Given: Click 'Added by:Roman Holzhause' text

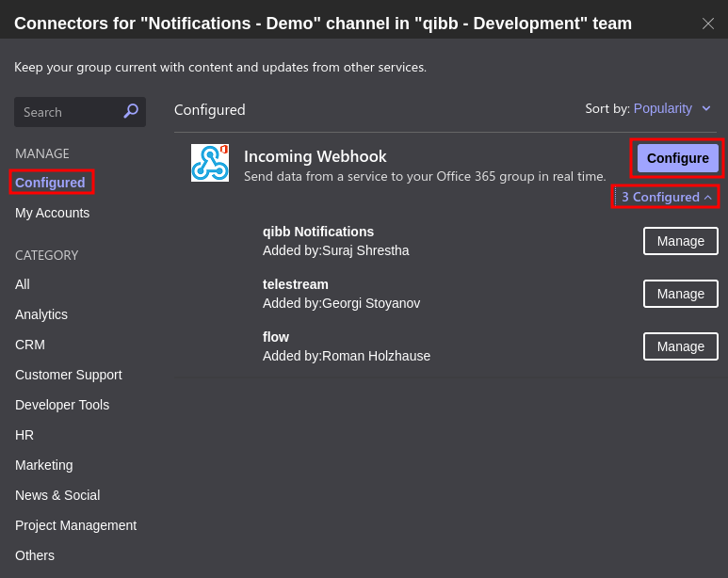Looking at the screenshot, I should point(347,356).
